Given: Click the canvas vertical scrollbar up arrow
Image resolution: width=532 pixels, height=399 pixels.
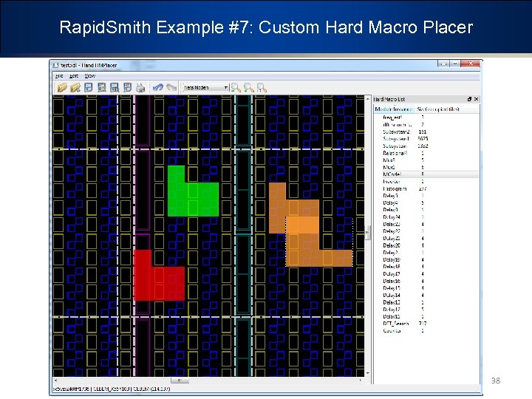Looking at the screenshot, I should coord(368,99).
